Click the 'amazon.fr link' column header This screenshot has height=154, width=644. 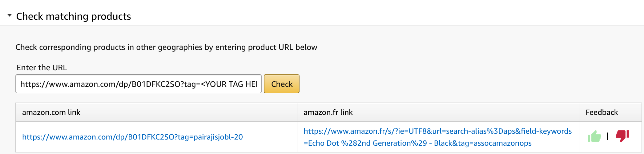click(328, 112)
